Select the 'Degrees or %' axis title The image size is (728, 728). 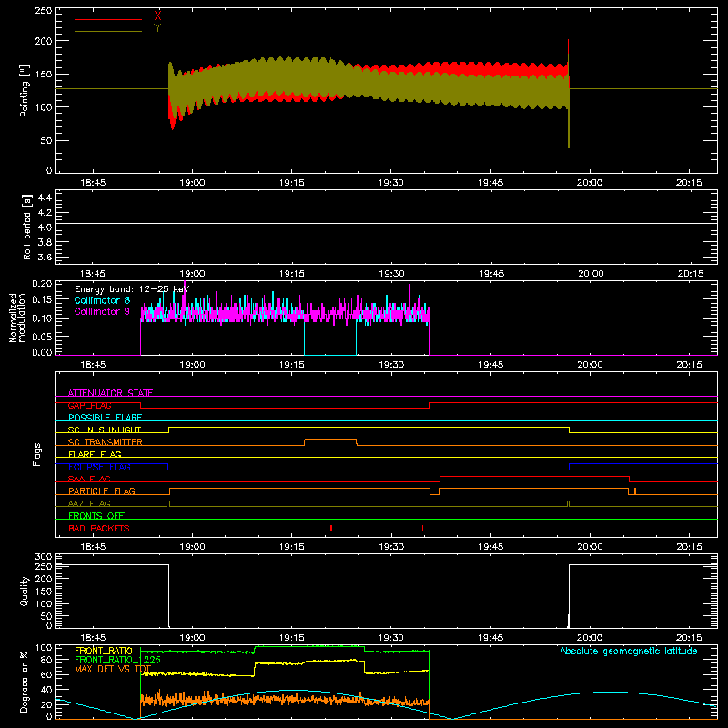[x=25, y=682]
